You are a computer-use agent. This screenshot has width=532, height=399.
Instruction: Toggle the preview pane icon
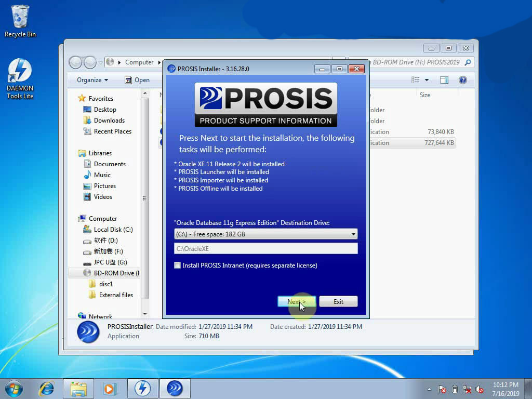(x=444, y=80)
